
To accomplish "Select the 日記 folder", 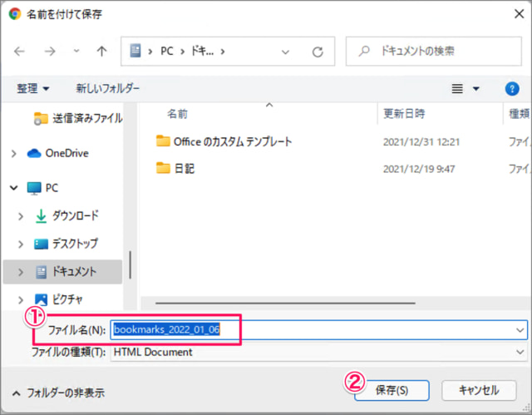I will point(183,168).
